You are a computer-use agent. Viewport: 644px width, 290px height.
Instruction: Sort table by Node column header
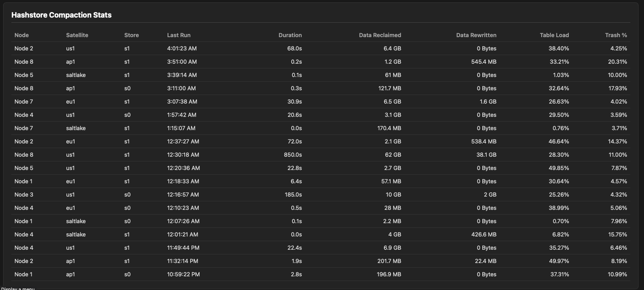click(x=21, y=35)
